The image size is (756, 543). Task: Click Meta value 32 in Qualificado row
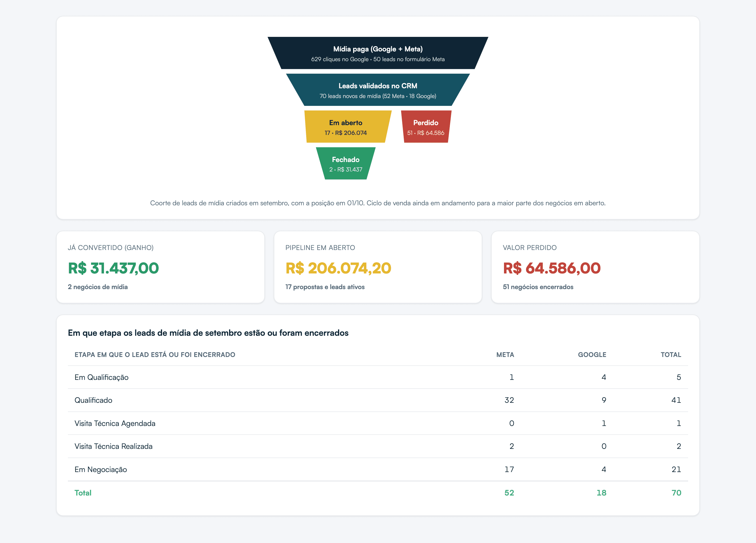pyautogui.click(x=509, y=400)
